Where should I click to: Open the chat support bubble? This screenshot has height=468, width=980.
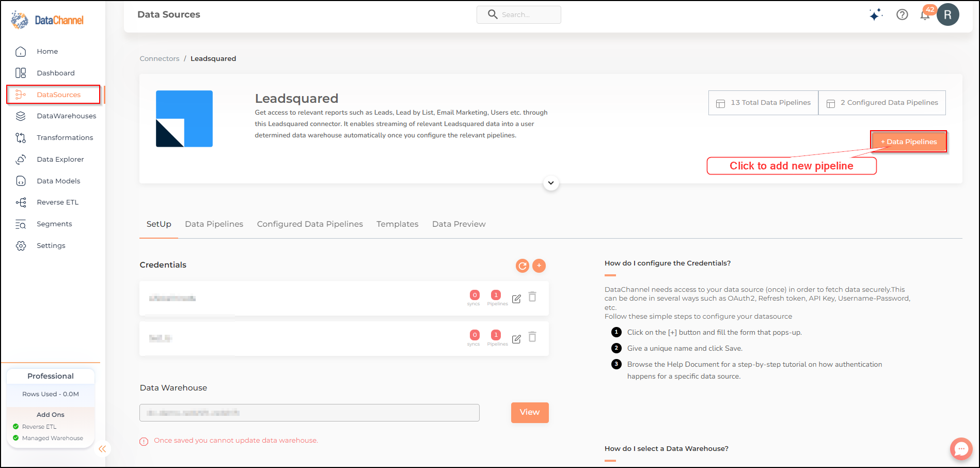coord(961,449)
